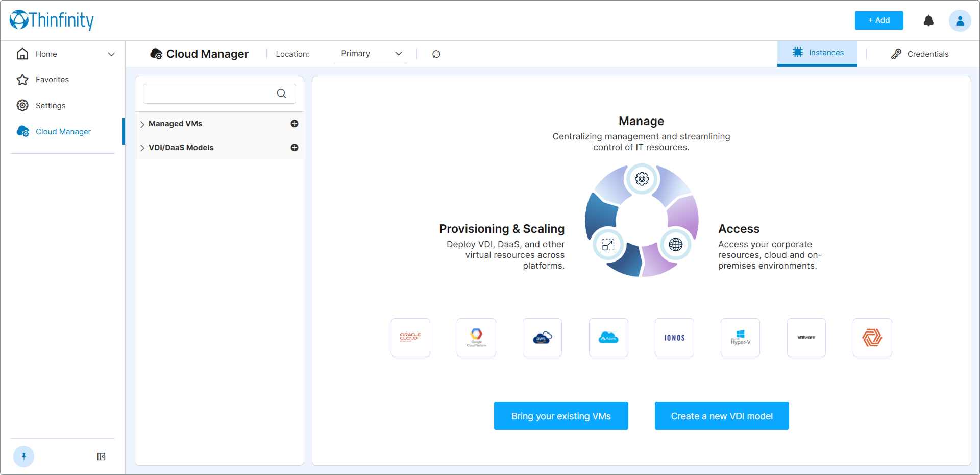Click Bring your existing VMs button
980x475 pixels.
tap(561, 416)
